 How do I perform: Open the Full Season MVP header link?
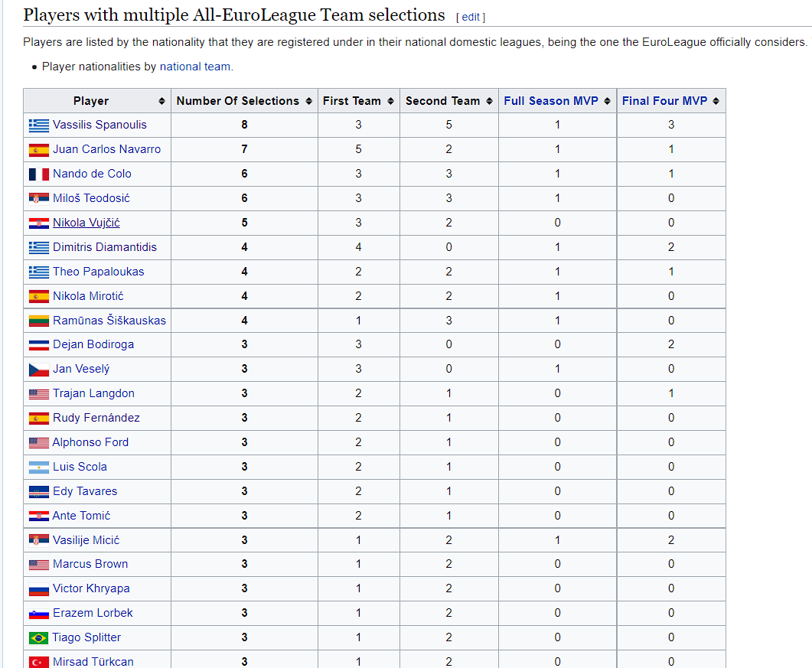point(550,101)
